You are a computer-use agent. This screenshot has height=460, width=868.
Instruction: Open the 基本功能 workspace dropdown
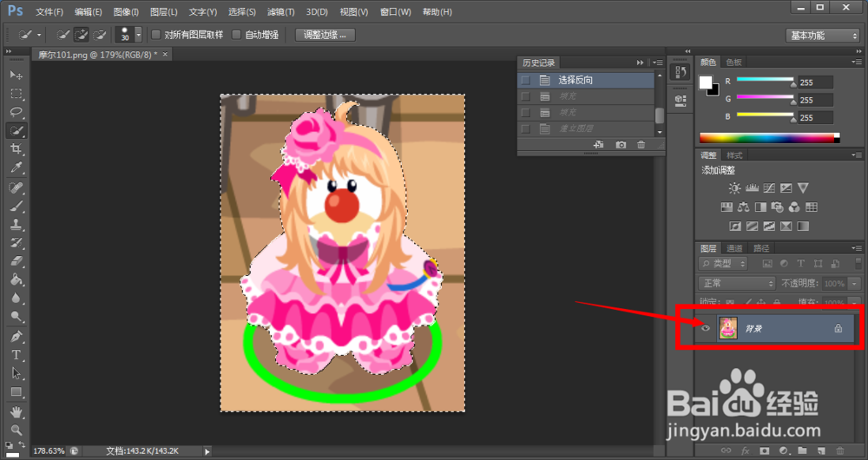click(x=822, y=36)
